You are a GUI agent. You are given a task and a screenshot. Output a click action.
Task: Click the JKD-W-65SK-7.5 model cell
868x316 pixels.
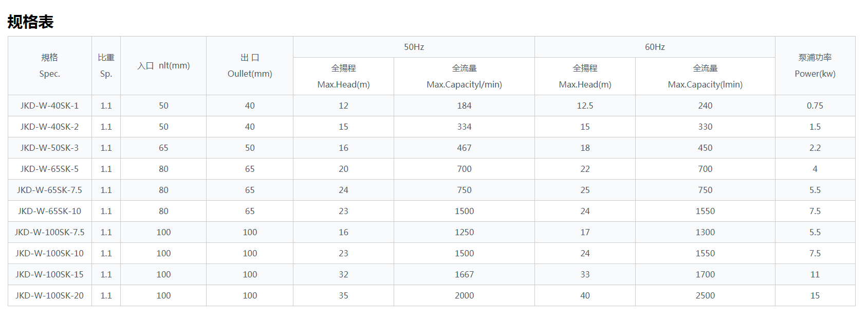[x=50, y=190]
